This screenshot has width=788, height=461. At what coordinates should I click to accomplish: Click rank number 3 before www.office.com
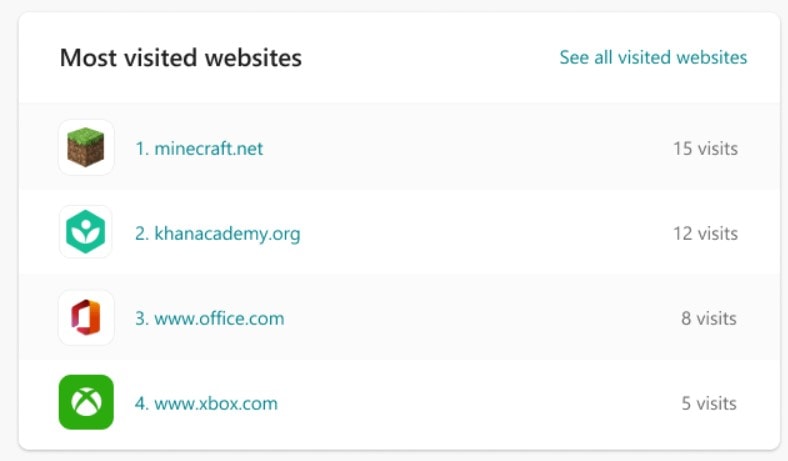(x=142, y=318)
